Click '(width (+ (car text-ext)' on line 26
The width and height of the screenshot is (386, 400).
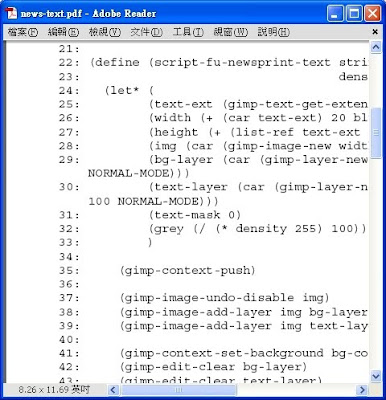point(236,118)
